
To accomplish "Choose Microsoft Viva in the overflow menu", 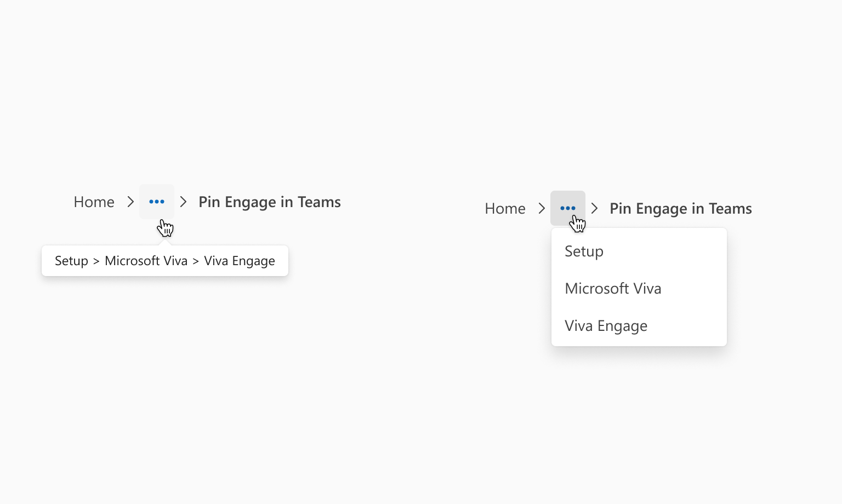I will click(x=639, y=288).
